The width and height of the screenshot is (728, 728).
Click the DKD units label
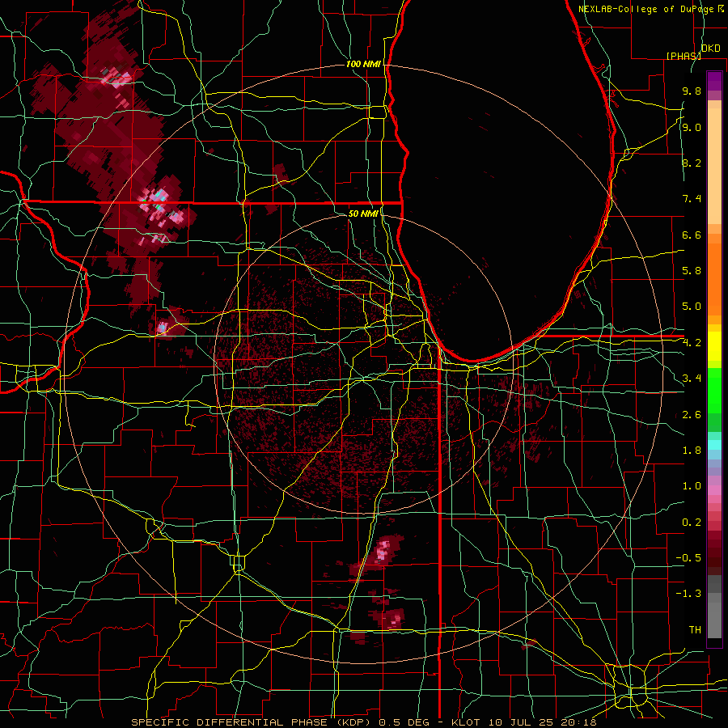pyautogui.click(x=711, y=49)
